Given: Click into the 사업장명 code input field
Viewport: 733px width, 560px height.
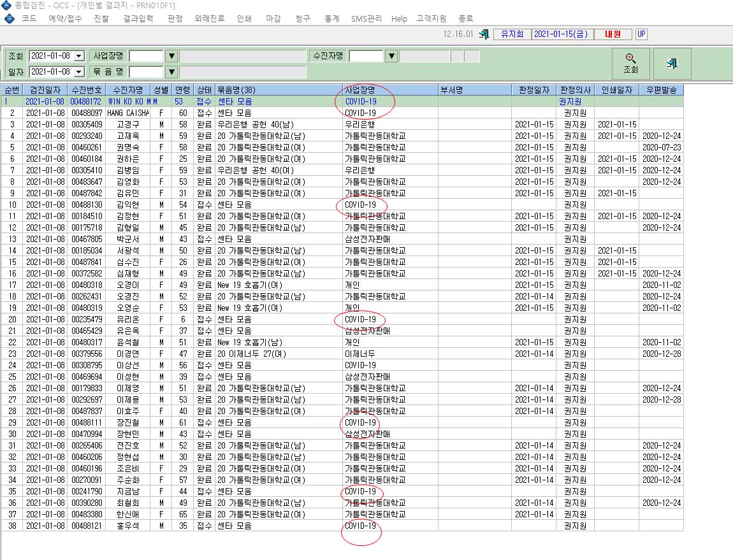Looking at the screenshot, I should point(147,56).
